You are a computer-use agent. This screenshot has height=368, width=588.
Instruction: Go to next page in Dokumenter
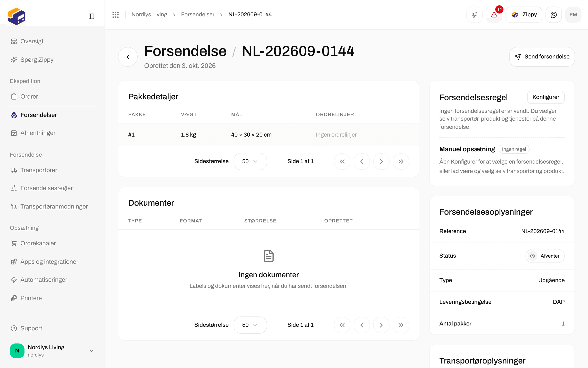pos(381,325)
